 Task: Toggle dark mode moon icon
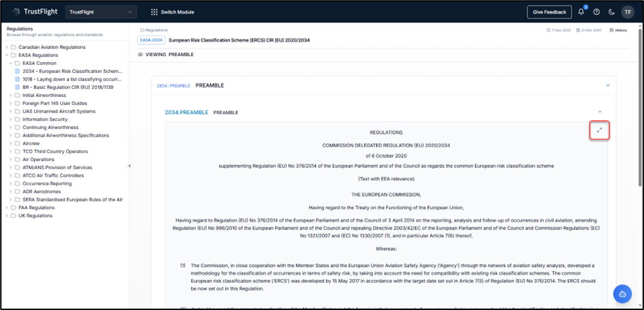(611, 12)
